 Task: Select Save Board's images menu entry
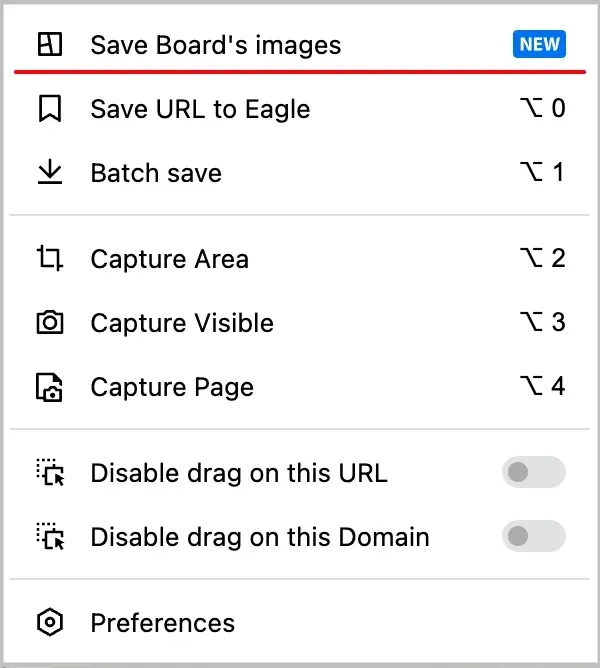click(x=300, y=44)
